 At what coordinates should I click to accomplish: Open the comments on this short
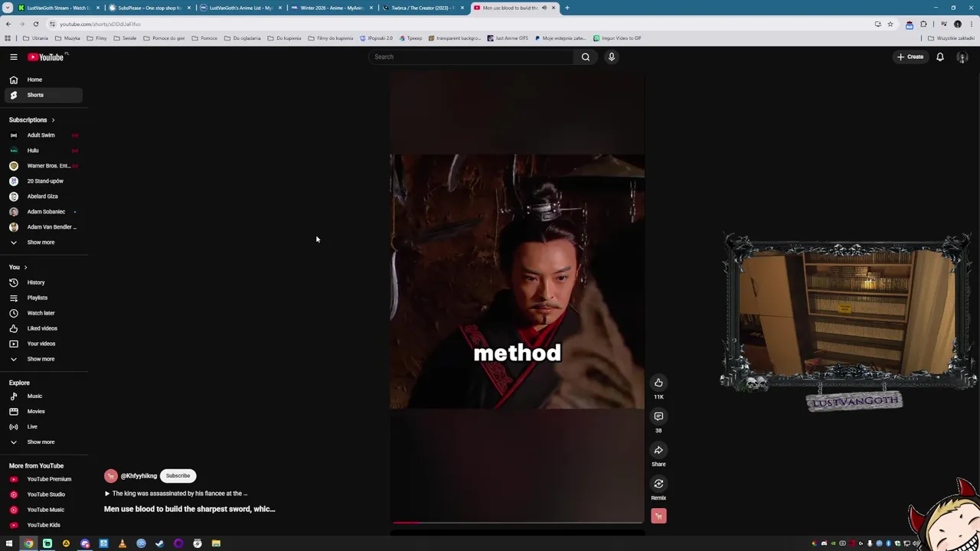pos(658,416)
